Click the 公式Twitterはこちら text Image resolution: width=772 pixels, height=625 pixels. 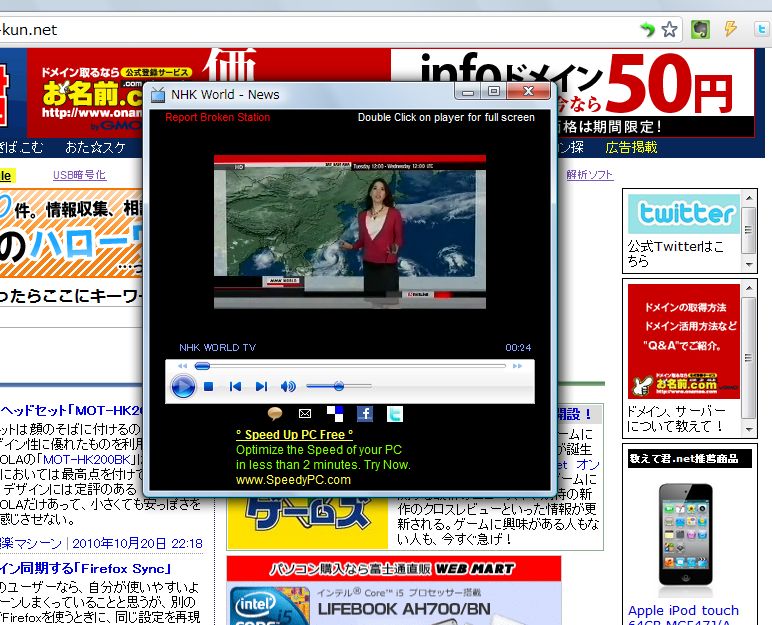pyautogui.click(x=676, y=253)
